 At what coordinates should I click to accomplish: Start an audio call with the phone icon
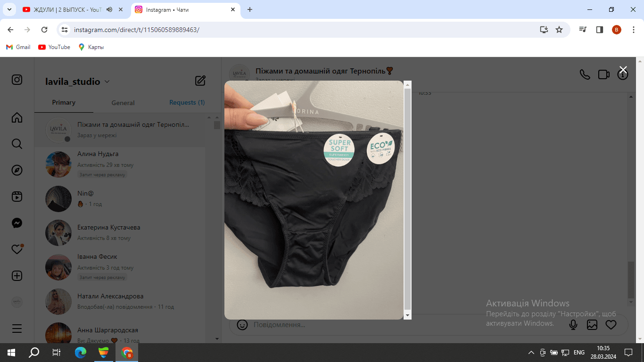585,74
